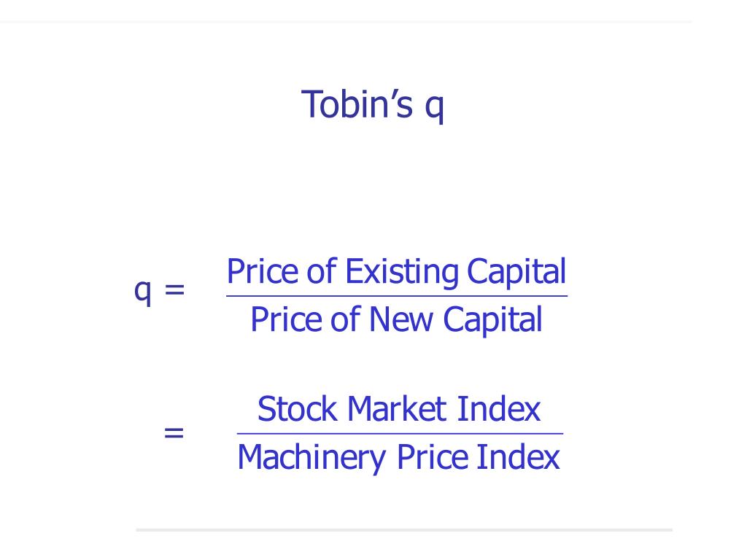The height and width of the screenshot is (560, 747).
Task: Click the fraction bar under Stock Market Index
Action: point(400,434)
